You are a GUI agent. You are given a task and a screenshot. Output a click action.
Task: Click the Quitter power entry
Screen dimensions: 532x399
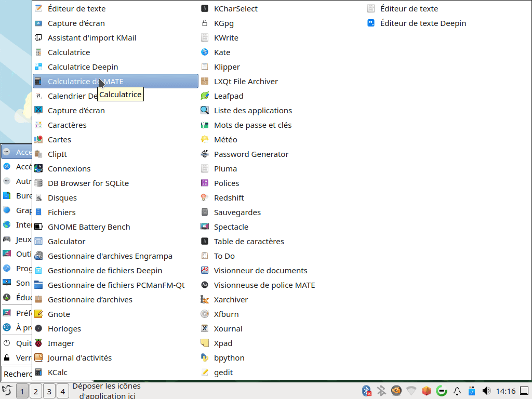[17, 343]
